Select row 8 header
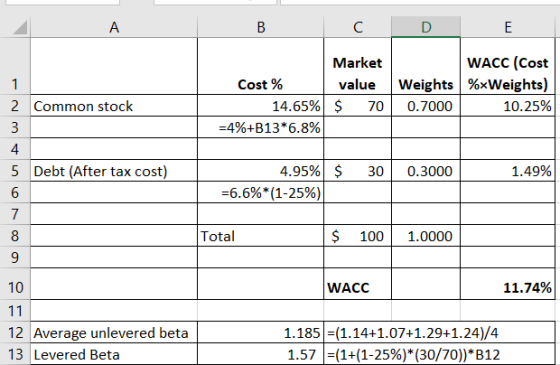The height and width of the screenshot is (365, 560). coord(15,236)
